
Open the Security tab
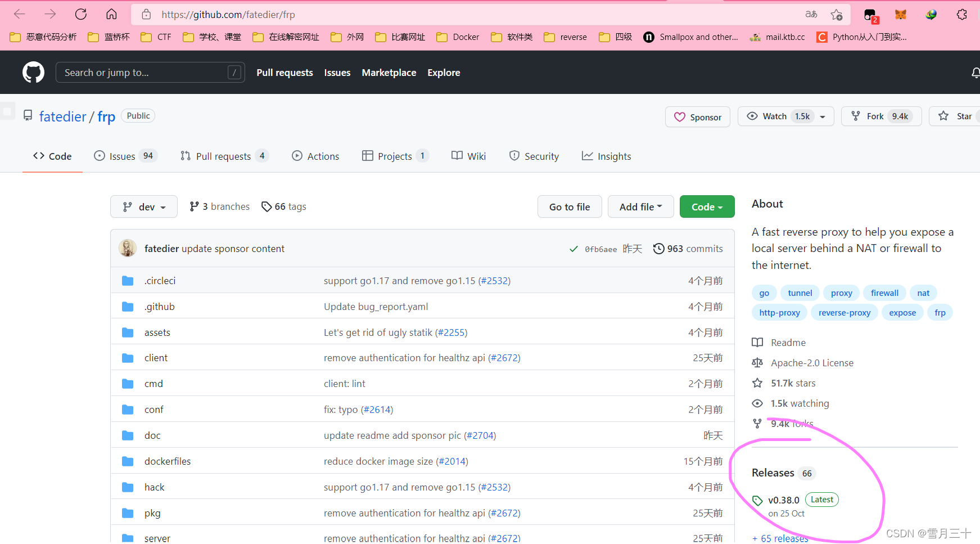tap(534, 156)
